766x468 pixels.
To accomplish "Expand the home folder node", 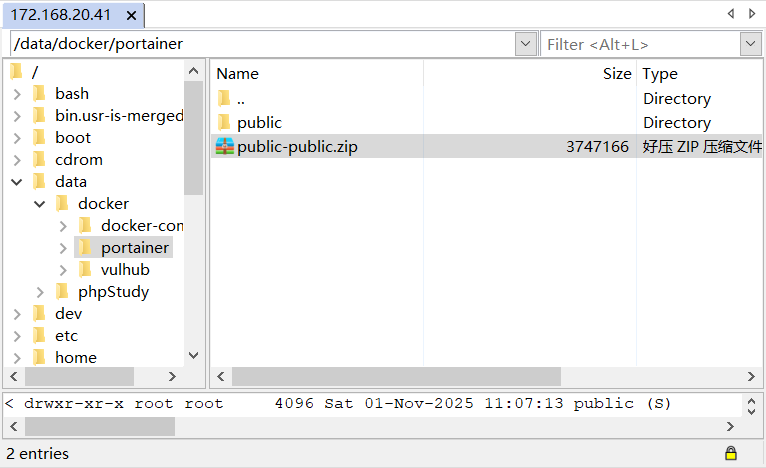I will click(x=17, y=358).
